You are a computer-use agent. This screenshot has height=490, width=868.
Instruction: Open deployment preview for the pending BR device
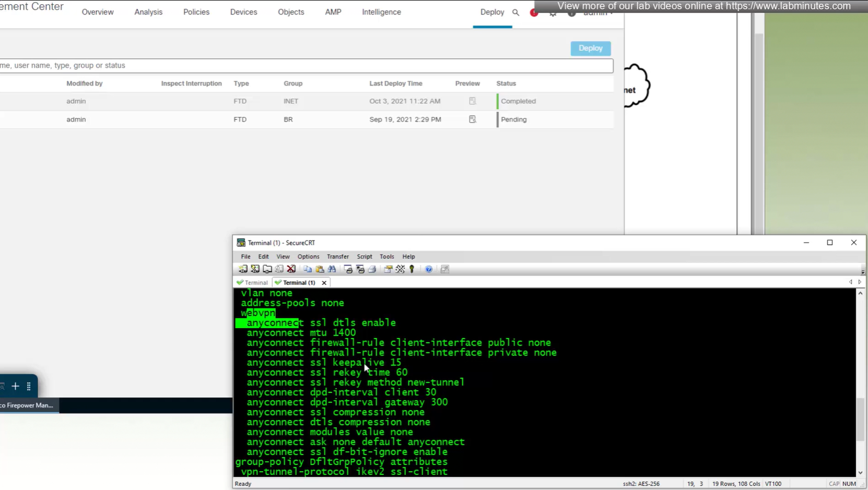point(472,119)
